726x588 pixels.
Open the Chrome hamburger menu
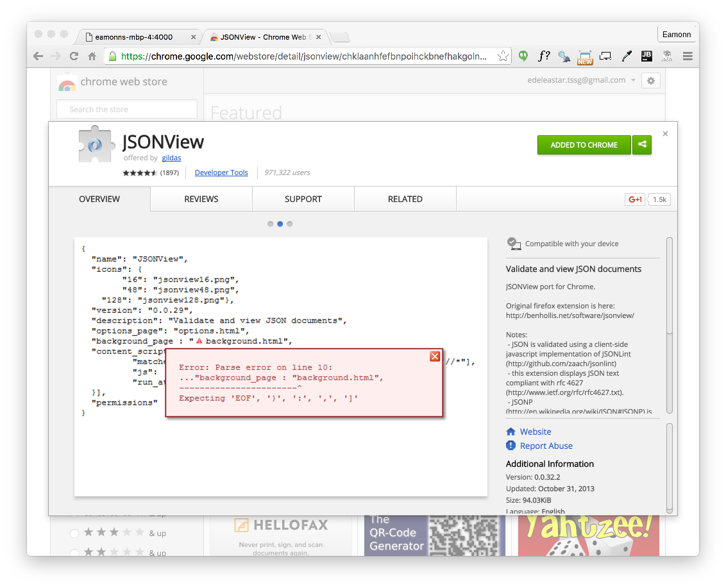coord(688,56)
